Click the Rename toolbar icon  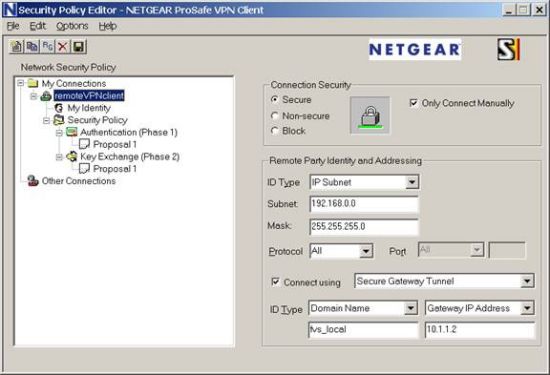point(48,47)
